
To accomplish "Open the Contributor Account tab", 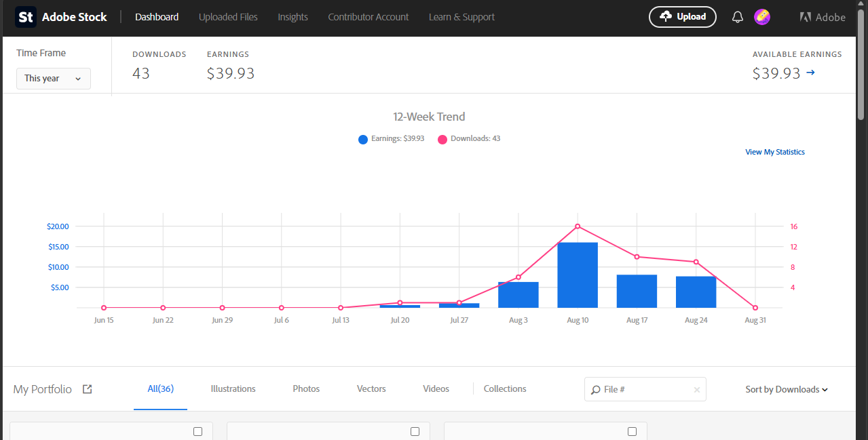I will 369,17.
